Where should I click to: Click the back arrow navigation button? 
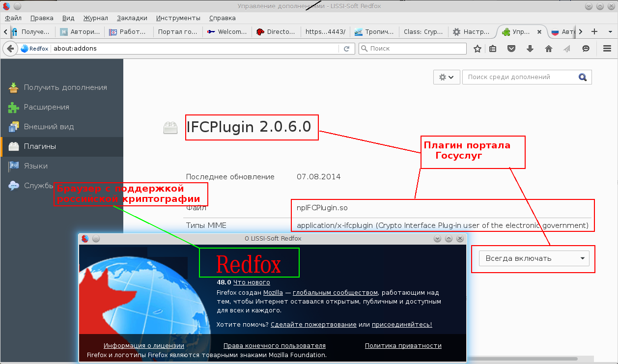click(10, 49)
